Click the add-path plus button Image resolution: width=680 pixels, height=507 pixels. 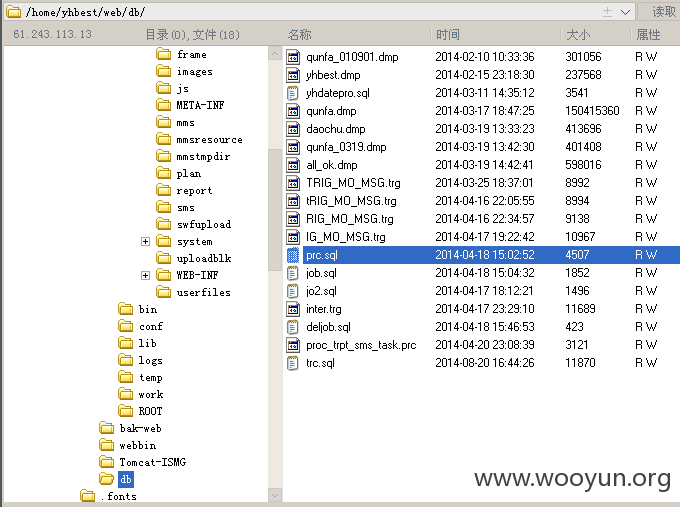coord(608,12)
